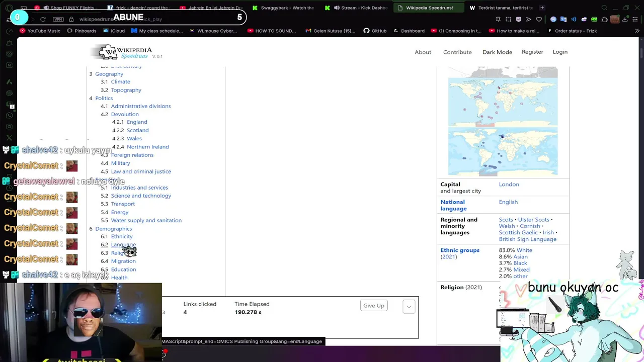Click the heart bookmark icon
This screenshot has width=644, height=362.
coord(539,19)
